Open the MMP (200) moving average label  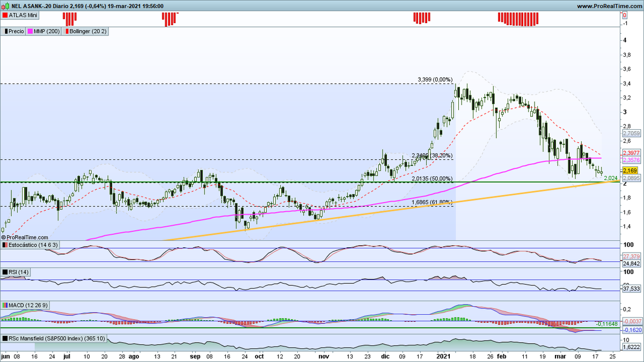click(47, 32)
